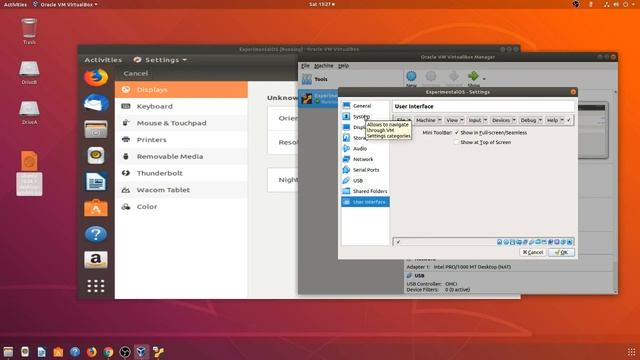
Task: Open Input dropdown arrow in menu bar editor
Action: [485, 120]
